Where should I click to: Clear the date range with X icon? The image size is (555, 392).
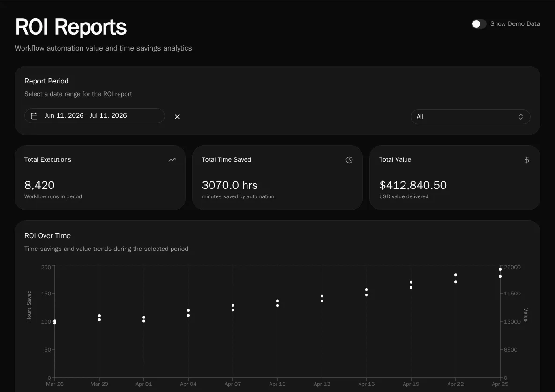tap(177, 116)
